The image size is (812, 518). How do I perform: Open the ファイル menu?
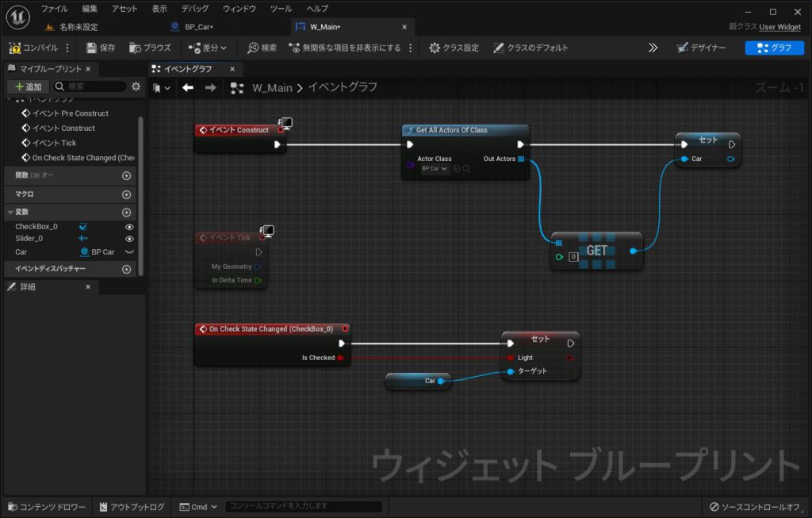coord(55,9)
